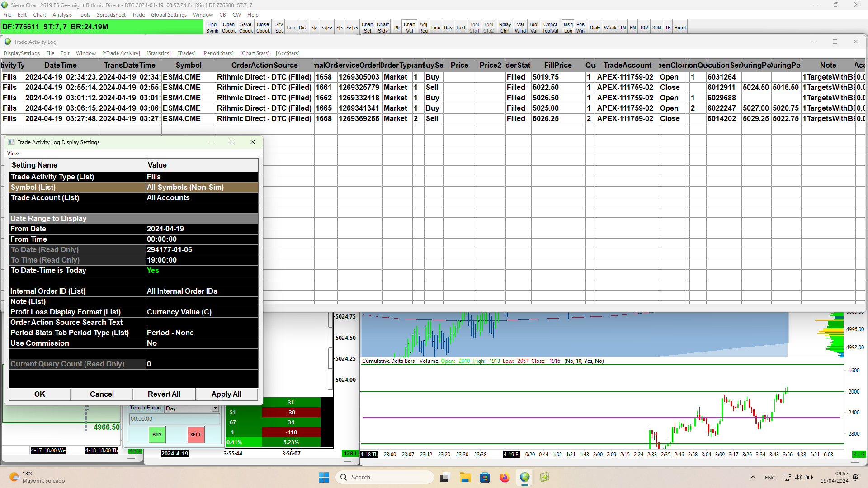Open Profit Loss Display Format Currency Value list
The width and height of the screenshot is (868, 488).
[201, 312]
